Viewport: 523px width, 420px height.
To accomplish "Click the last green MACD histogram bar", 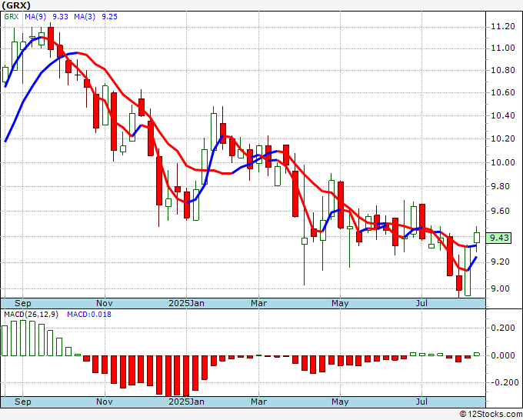I will (477, 355).
